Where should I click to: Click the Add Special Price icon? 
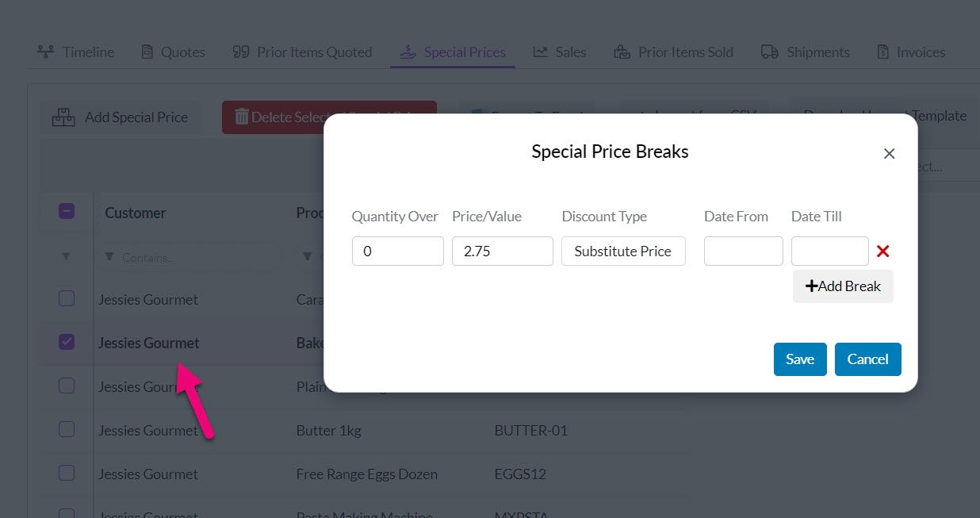[63, 117]
